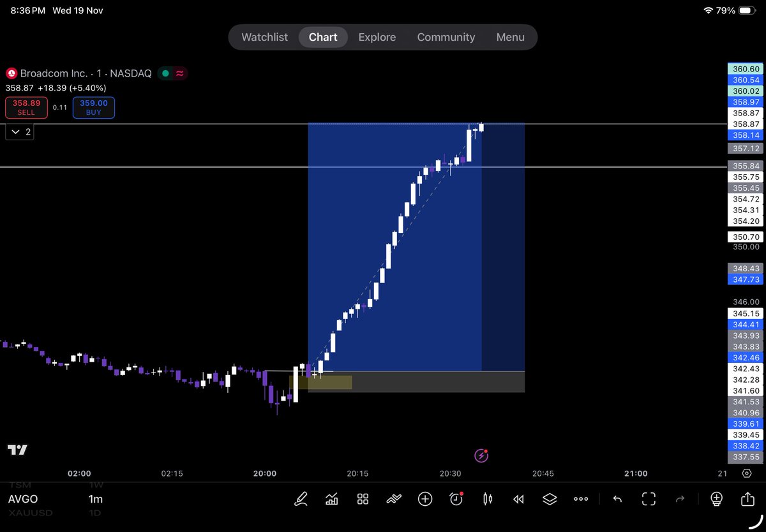Toggle the lightning quick-trade icon
This screenshot has width=766, height=532.
pyautogui.click(x=481, y=455)
